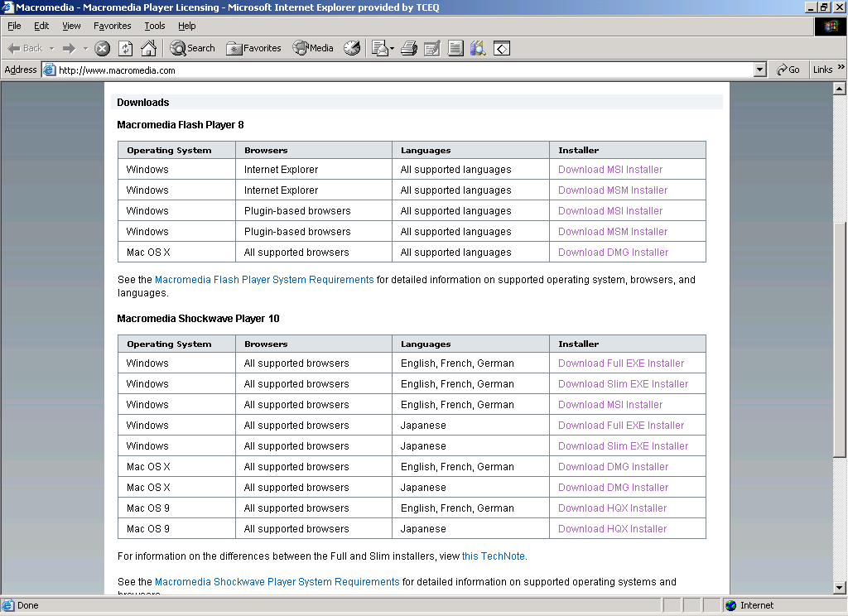Expand the address bar dropdown list
This screenshot has width=848, height=616.
tap(760, 70)
